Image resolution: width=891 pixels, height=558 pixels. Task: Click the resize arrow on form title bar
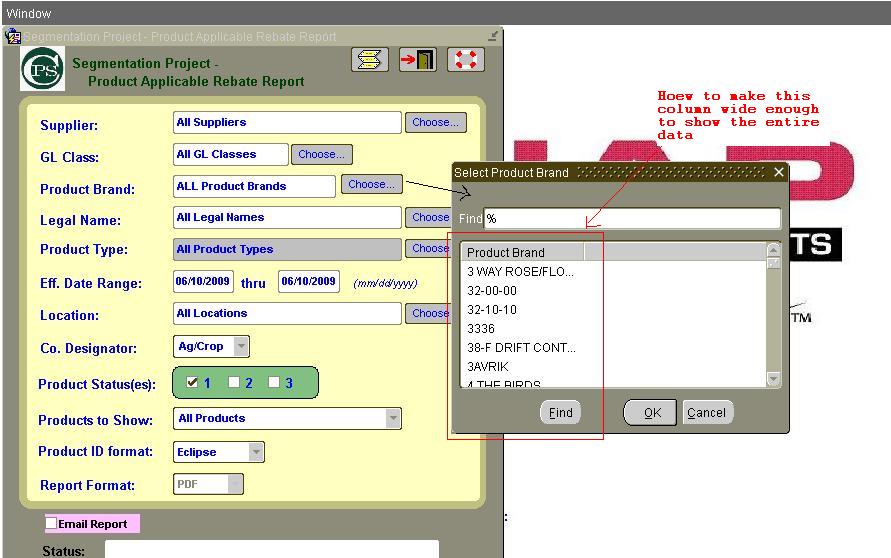pos(493,36)
